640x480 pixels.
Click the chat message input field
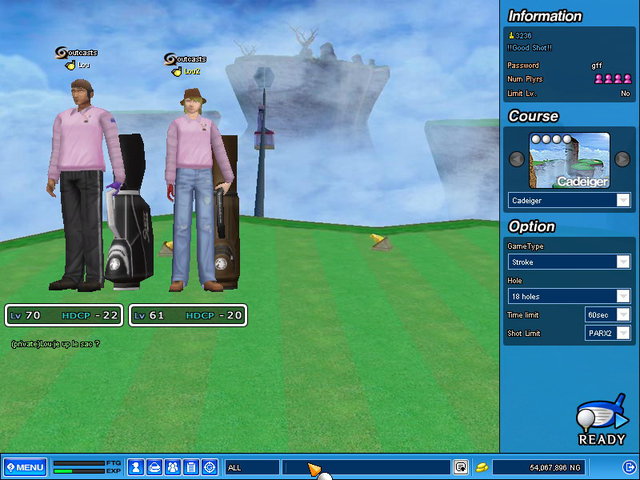(x=366, y=467)
